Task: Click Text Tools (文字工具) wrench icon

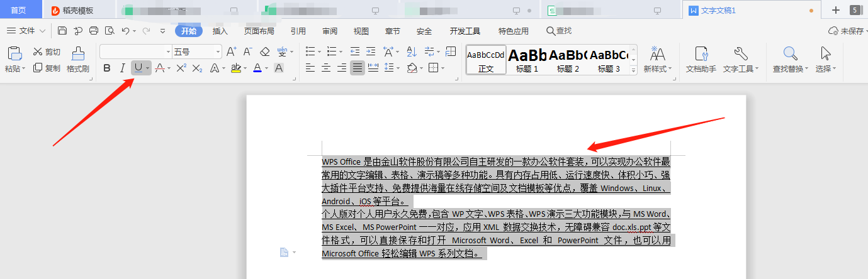Action: (x=741, y=53)
